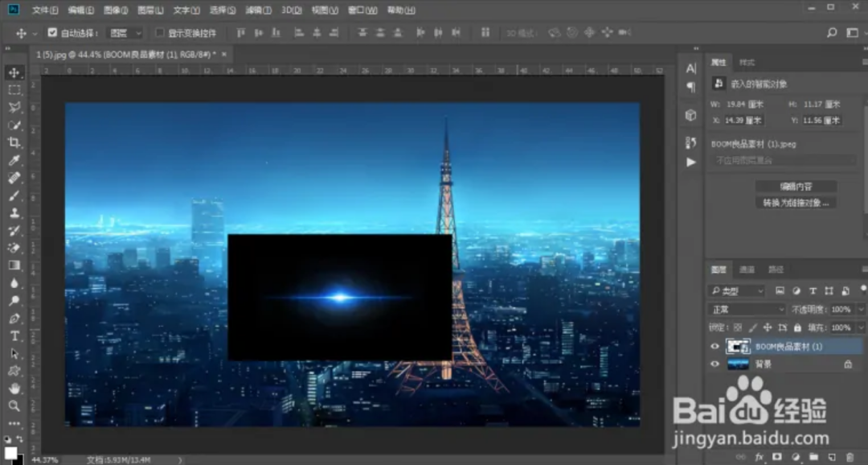Hide the 背景 layer with eye icon
868x465 pixels.
[715, 364]
